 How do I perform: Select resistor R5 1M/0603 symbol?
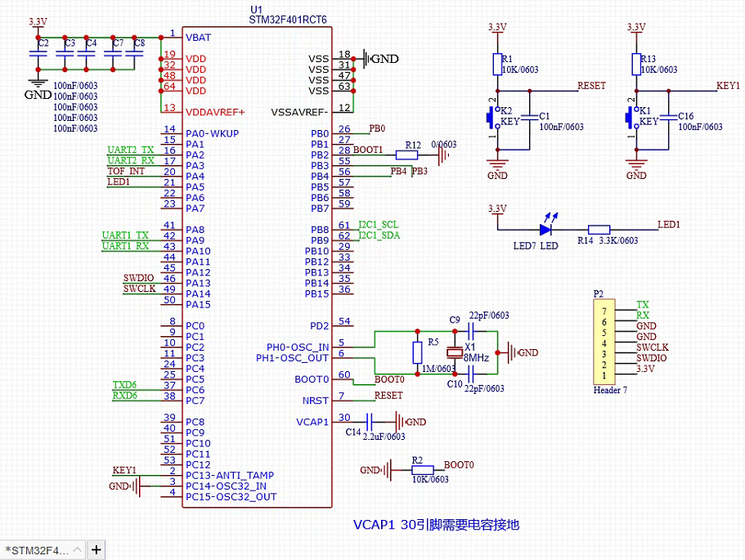(x=417, y=352)
